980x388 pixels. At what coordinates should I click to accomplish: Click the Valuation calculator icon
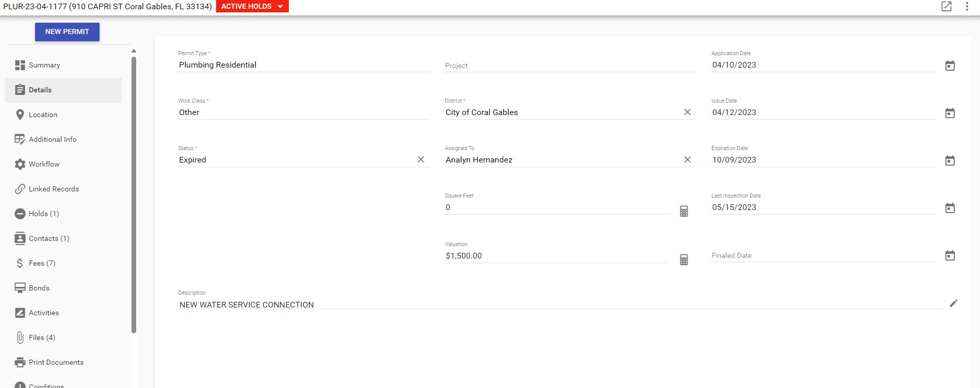(x=683, y=260)
